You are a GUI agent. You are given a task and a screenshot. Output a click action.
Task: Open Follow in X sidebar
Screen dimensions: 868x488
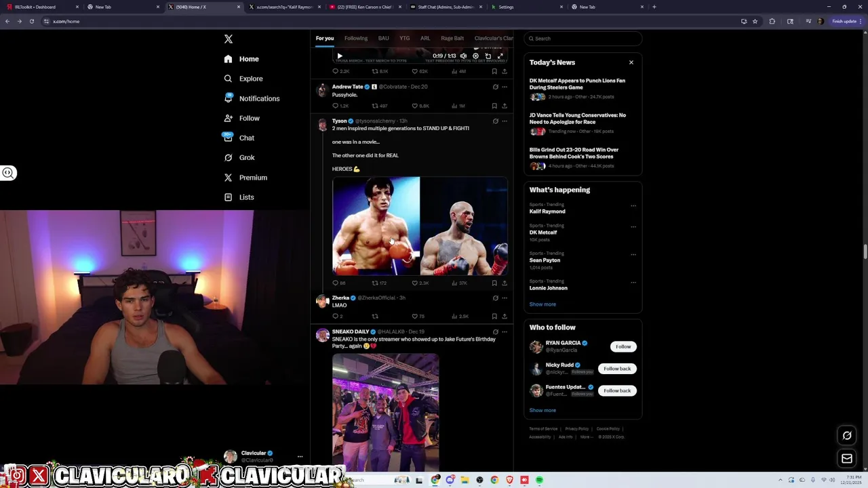click(x=242, y=118)
